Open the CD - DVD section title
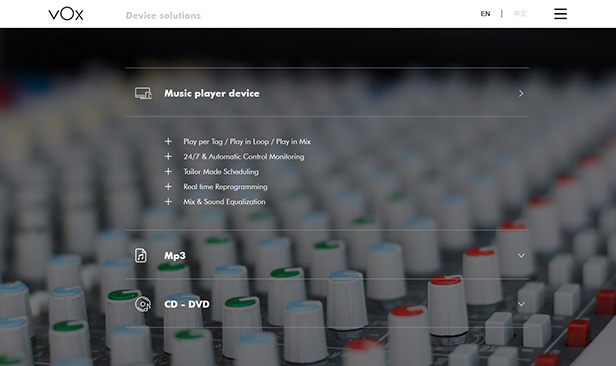The height and width of the screenshot is (366, 616). (x=187, y=304)
